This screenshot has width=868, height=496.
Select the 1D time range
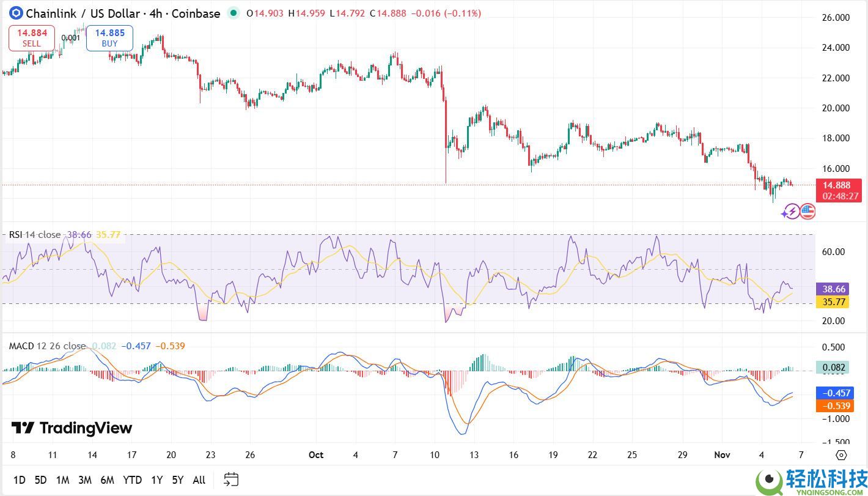(x=20, y=480)
